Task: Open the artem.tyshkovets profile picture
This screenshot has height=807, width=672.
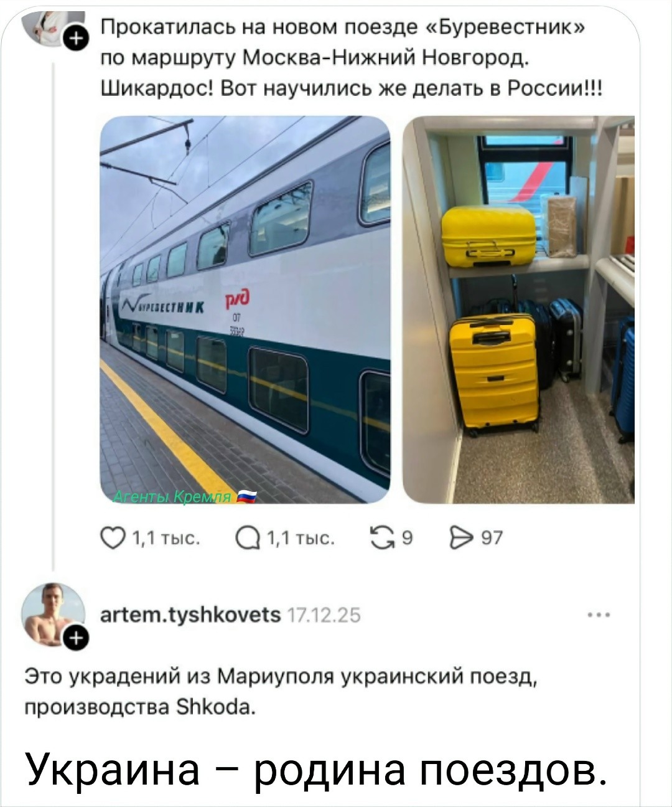Action: [x=52, y=613]
